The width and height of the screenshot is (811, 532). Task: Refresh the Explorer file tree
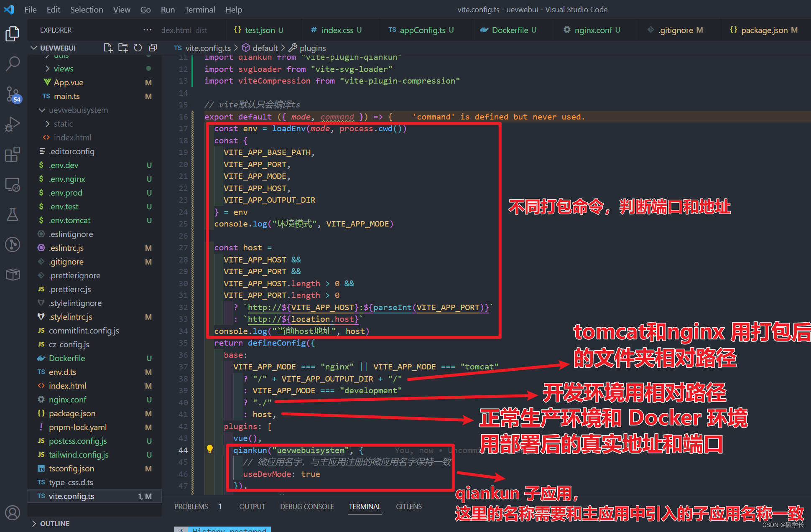[x=138, y=48]
